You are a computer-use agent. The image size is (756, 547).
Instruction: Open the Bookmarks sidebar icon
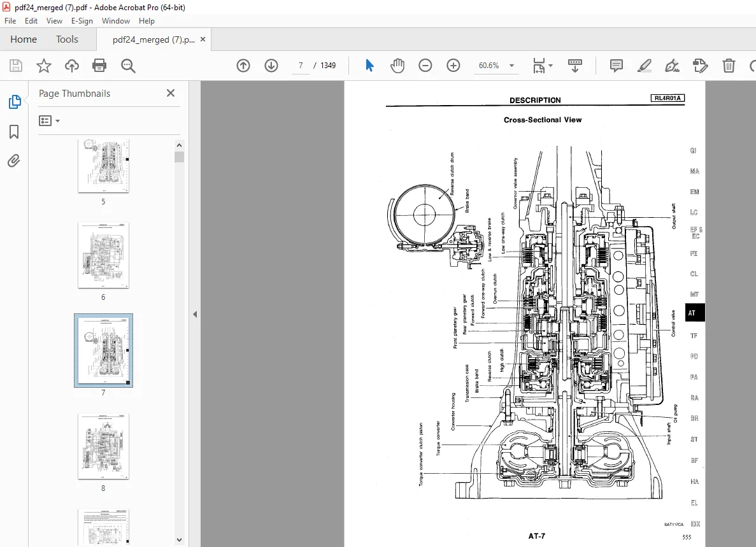coord(14,132)
